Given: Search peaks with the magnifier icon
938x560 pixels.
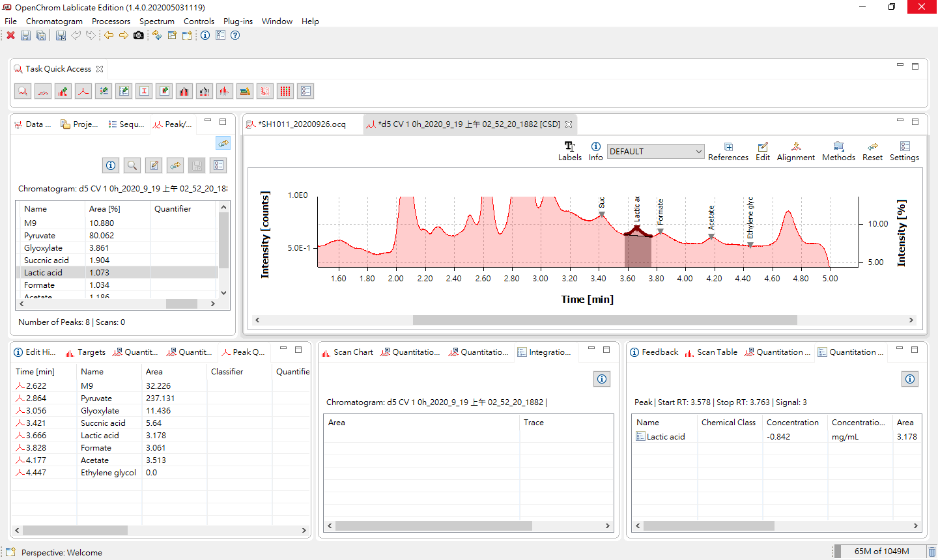Looking at the screenshot, I should coord(132,165).
